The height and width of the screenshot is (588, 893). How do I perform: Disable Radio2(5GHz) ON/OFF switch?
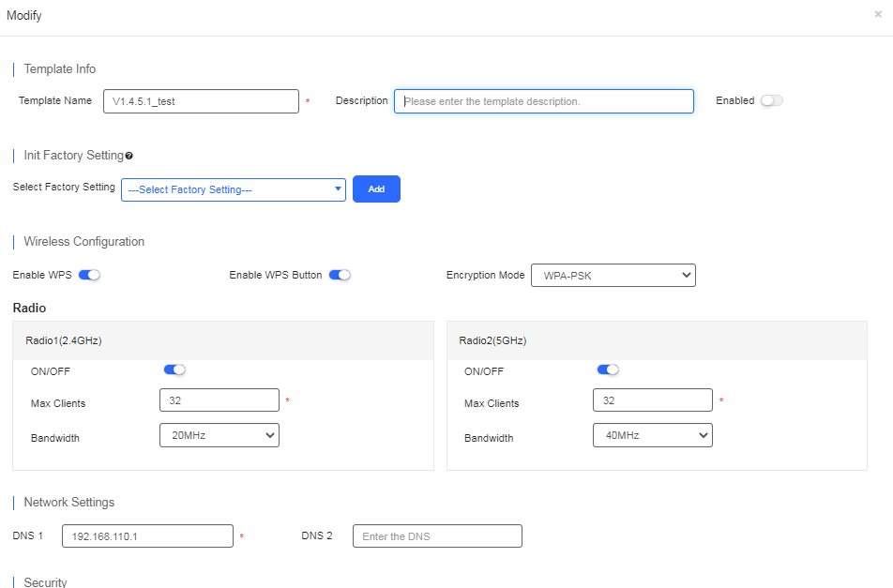click(x=608, y=369)
